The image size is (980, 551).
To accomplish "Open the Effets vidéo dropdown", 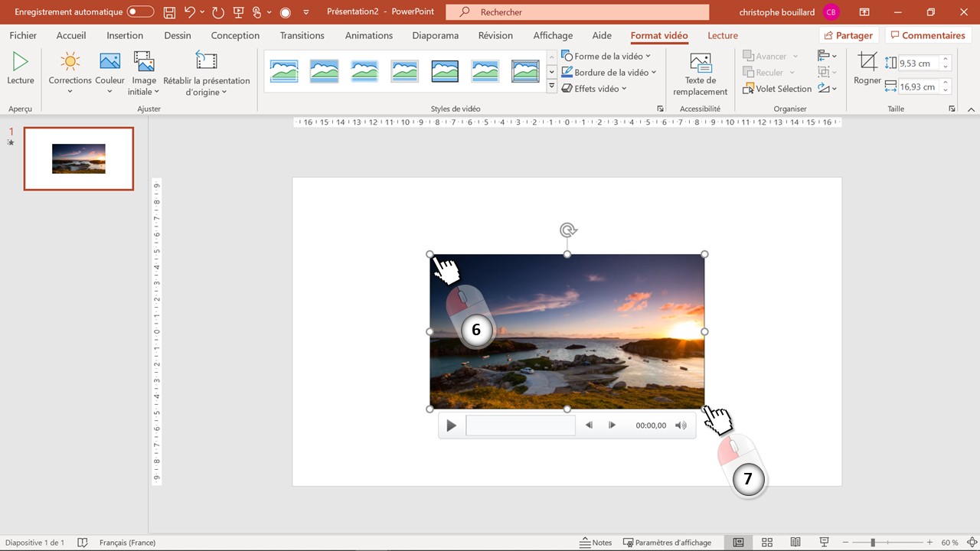I will click(594, 88).
